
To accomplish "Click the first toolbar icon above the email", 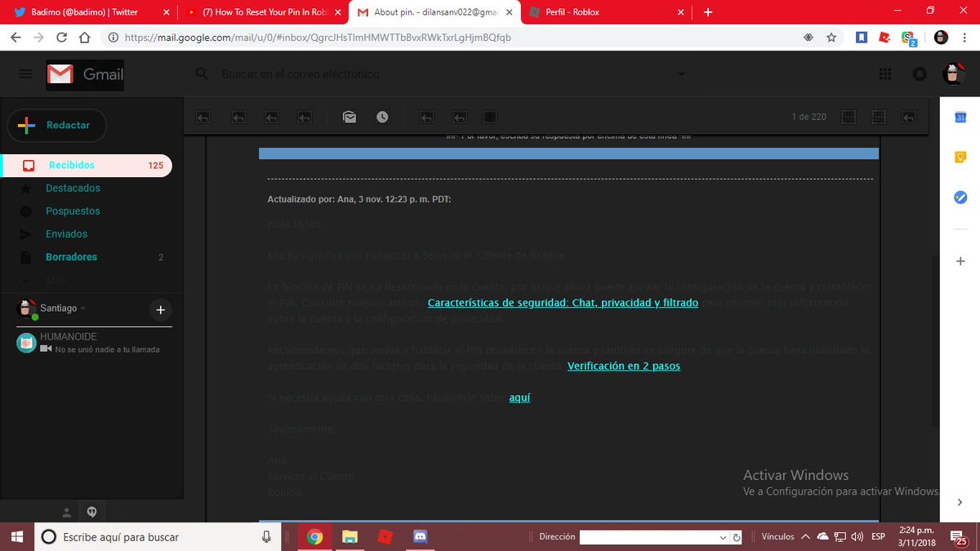I will (203, 117).
